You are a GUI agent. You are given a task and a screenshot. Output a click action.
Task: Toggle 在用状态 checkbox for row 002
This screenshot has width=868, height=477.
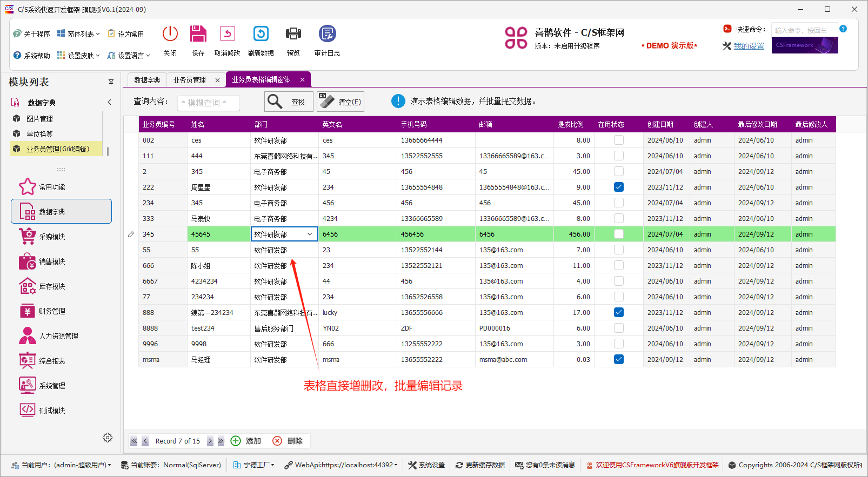619,140
